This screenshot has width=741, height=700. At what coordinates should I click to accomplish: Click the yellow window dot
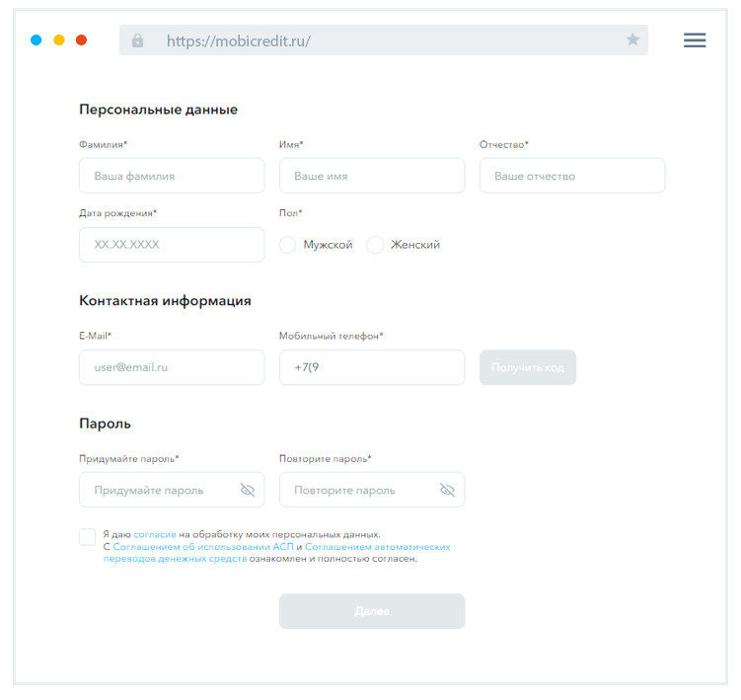tap(59, 40)
